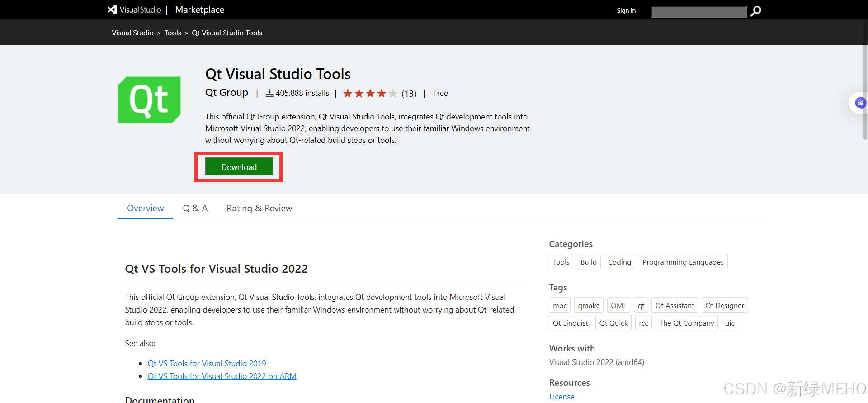Open the floating translate icon

(x=860, y=103)
